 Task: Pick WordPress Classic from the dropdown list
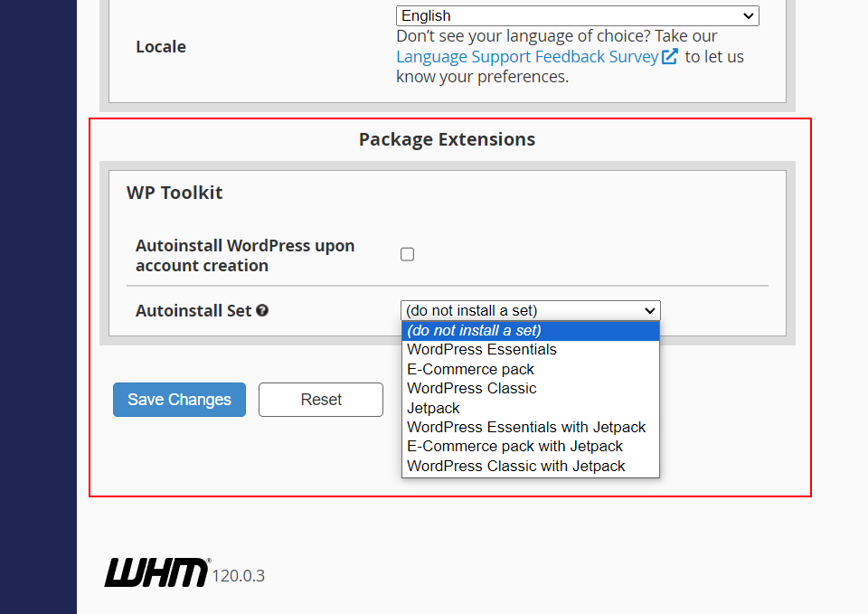[x=472, y=389]
